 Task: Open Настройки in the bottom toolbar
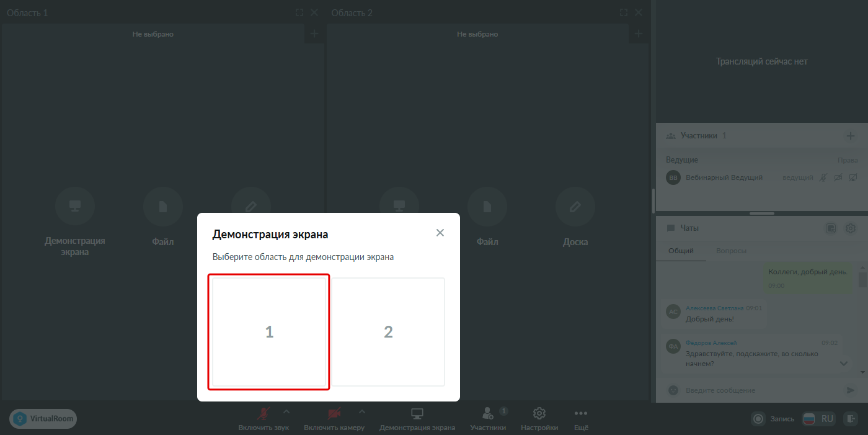pyautogui.click(x=539, y=419)
